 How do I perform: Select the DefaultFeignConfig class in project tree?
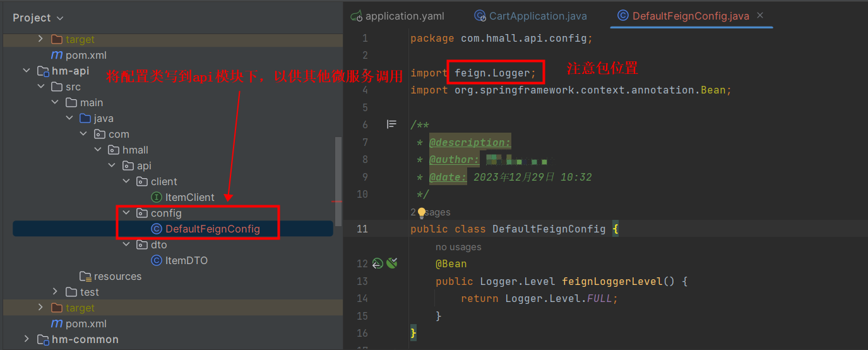tap(212, 229)
